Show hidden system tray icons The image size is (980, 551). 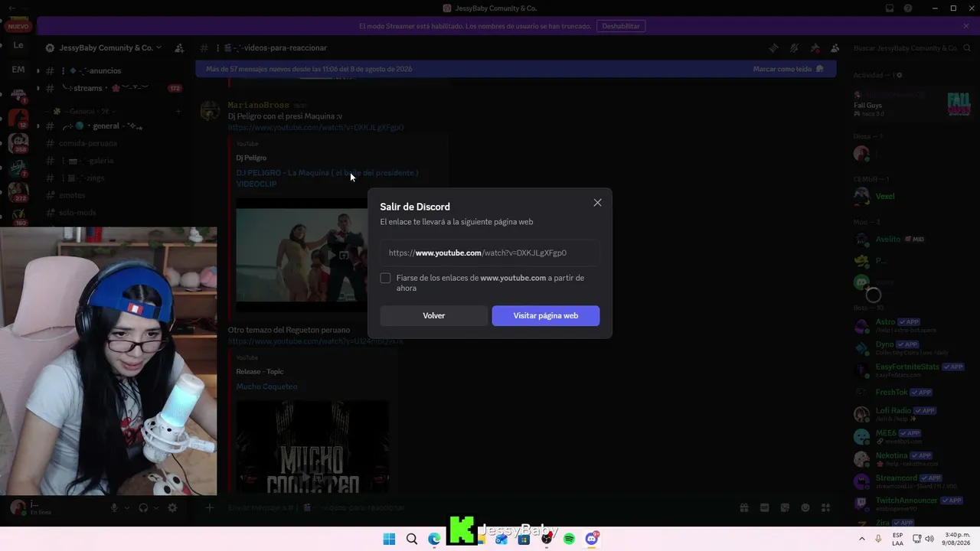coord(862,539)
